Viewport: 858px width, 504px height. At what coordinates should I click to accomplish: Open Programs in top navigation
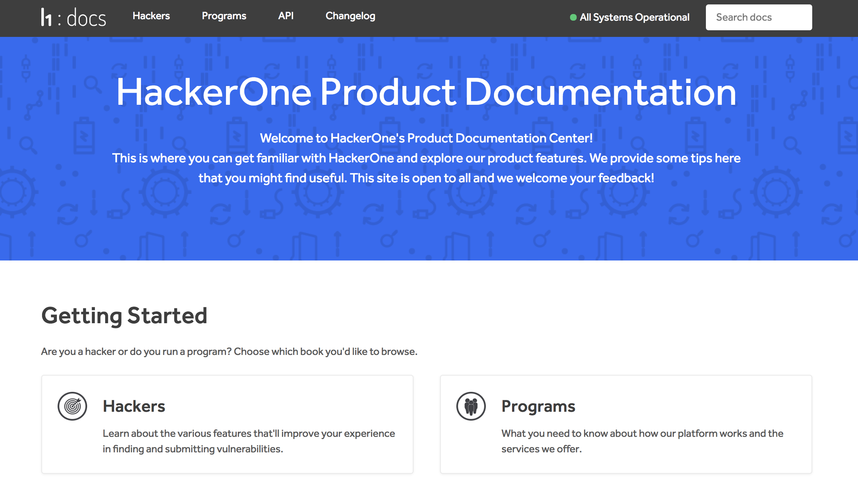click(x=224, y=16)
